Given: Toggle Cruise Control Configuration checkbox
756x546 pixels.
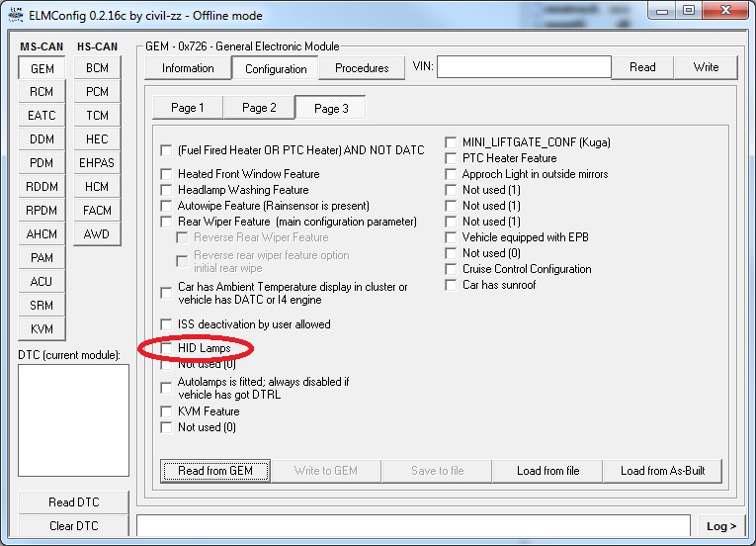Looking at the screenshot, I should pyautogui.click(x=451, y=269).
